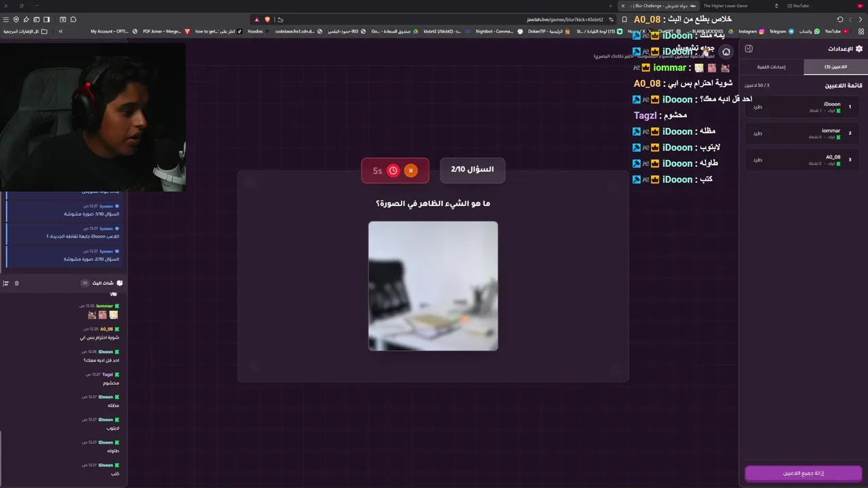
Task: Switch to the (2) YouTube tab
Action: pyautogui.click(x=798, y=5)
